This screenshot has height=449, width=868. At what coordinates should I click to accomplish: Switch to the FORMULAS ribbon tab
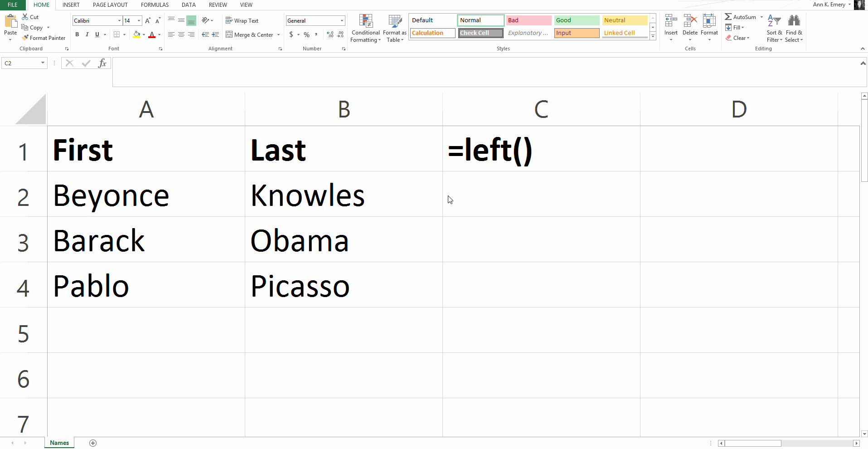pyautogui.click(x=155, y=5)
